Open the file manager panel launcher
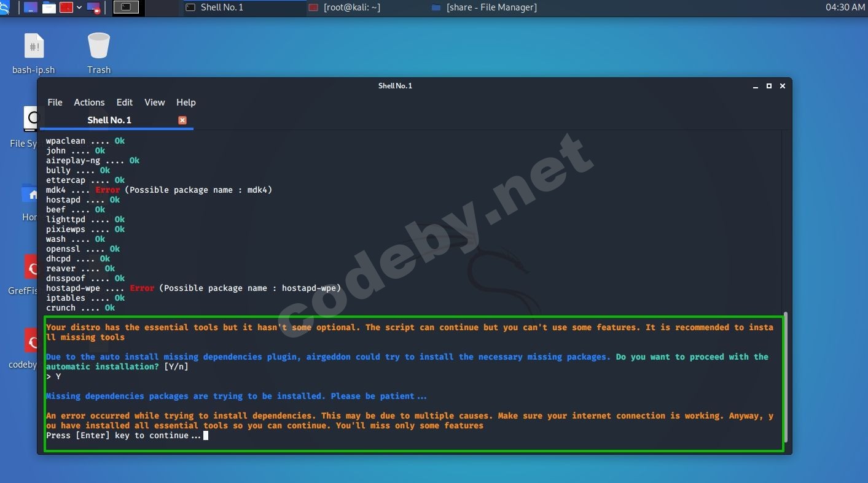 49,7
